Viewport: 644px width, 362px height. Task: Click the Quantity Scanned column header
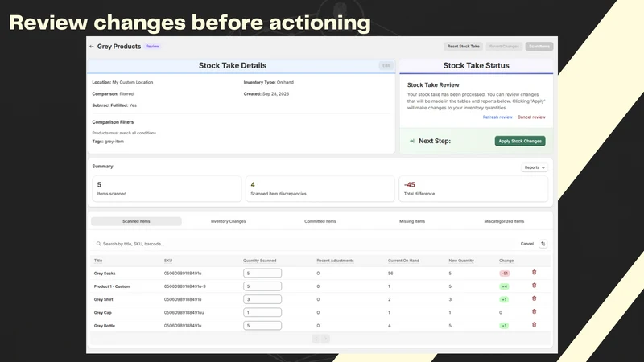pyautogui.click(x=259, y=261)
